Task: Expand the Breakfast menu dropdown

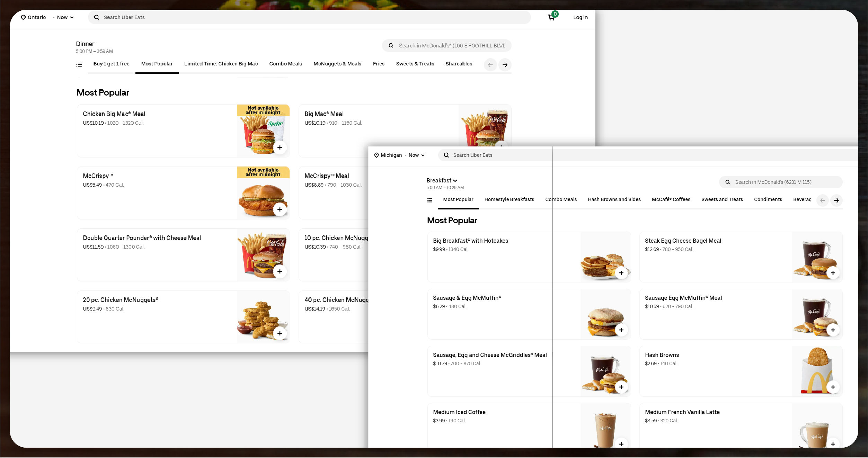Action: (442, 180)
